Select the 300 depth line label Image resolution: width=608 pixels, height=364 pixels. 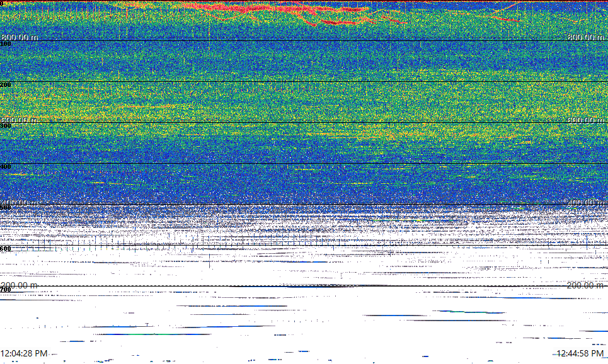click(6, 125)
